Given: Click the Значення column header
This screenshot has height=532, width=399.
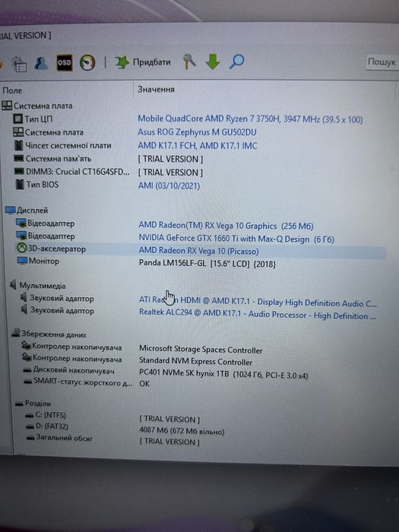Looking at the screenshot, I should tap(156, 90).
